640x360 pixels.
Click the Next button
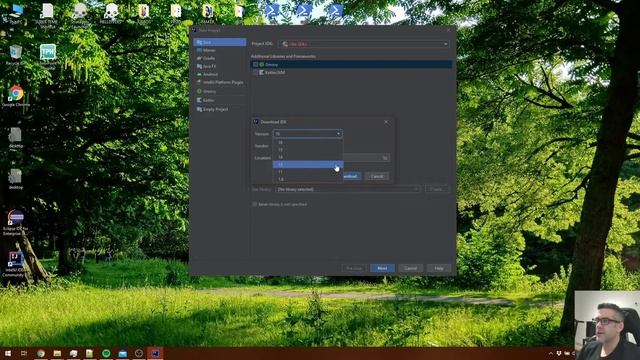click(x=382, y=268)
